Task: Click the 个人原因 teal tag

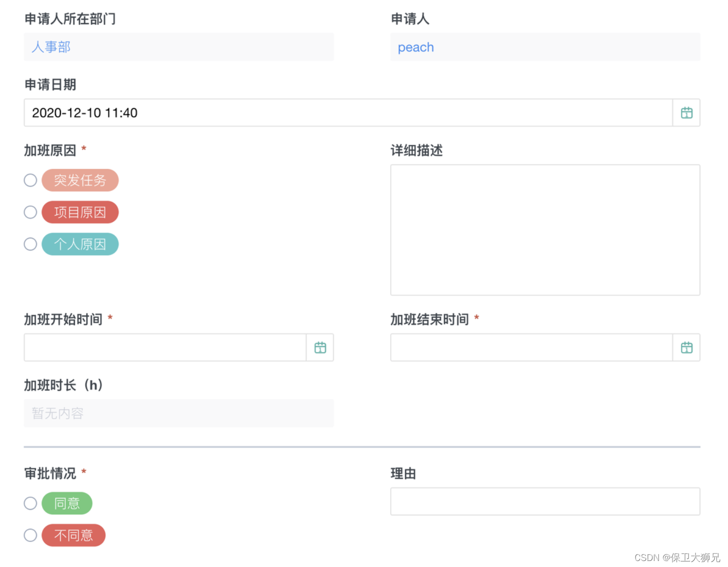Action: tap(80, 244)
